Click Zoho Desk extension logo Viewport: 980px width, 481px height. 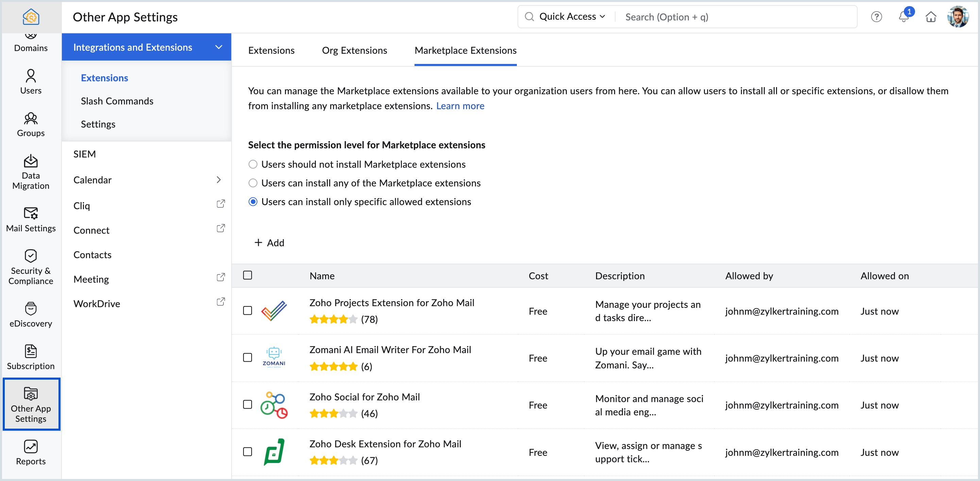tap(274, 452)
